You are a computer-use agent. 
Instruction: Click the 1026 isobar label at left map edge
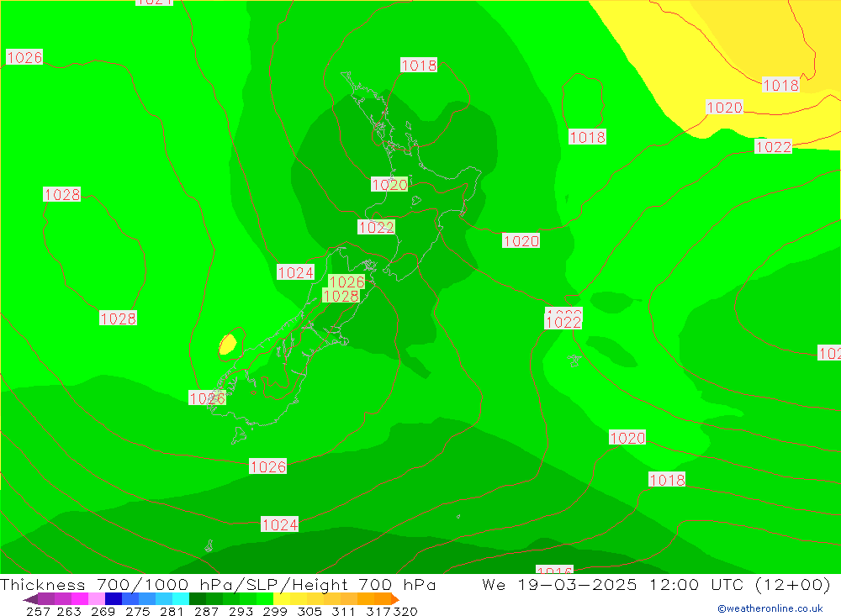pyautogui.click(x=24, y=57)
